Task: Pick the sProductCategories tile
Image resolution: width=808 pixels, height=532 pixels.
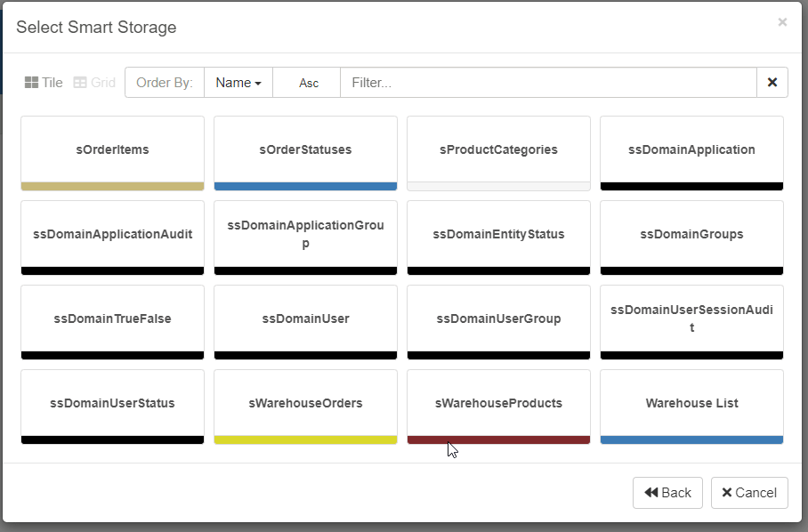Action: point(498,149)
